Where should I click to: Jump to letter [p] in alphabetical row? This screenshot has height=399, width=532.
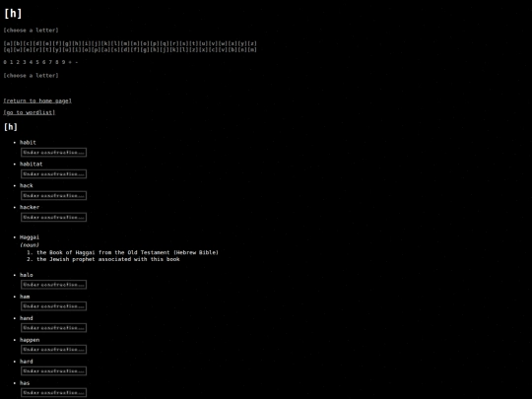pos(155,43)
